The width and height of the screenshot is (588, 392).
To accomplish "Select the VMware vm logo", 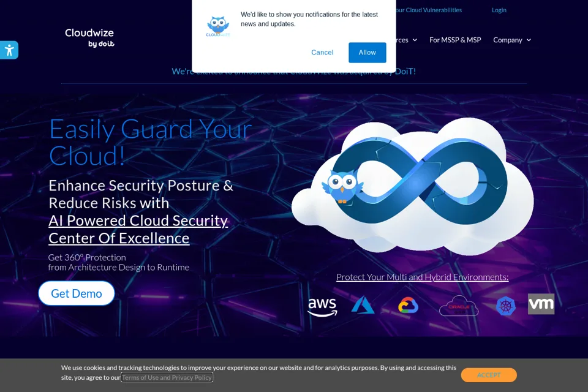I will point(541,304).
